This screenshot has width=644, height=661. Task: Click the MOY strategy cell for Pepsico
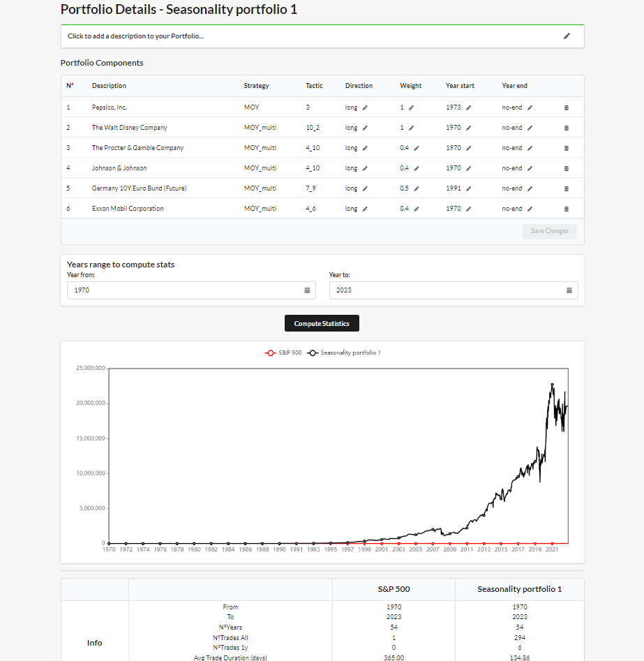(x=252, y=107)
